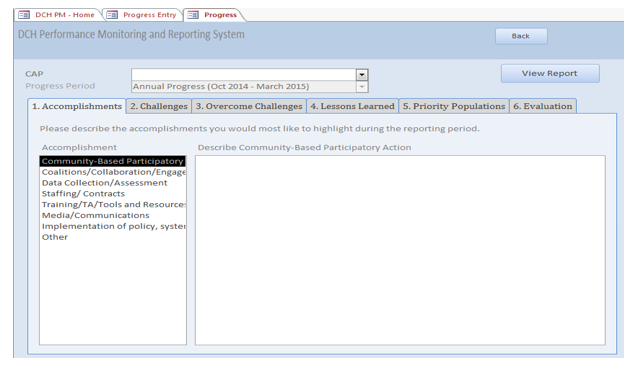Select Implementation of policy list item
Viewport: 644px width, 372px height.
pos(113,226)
